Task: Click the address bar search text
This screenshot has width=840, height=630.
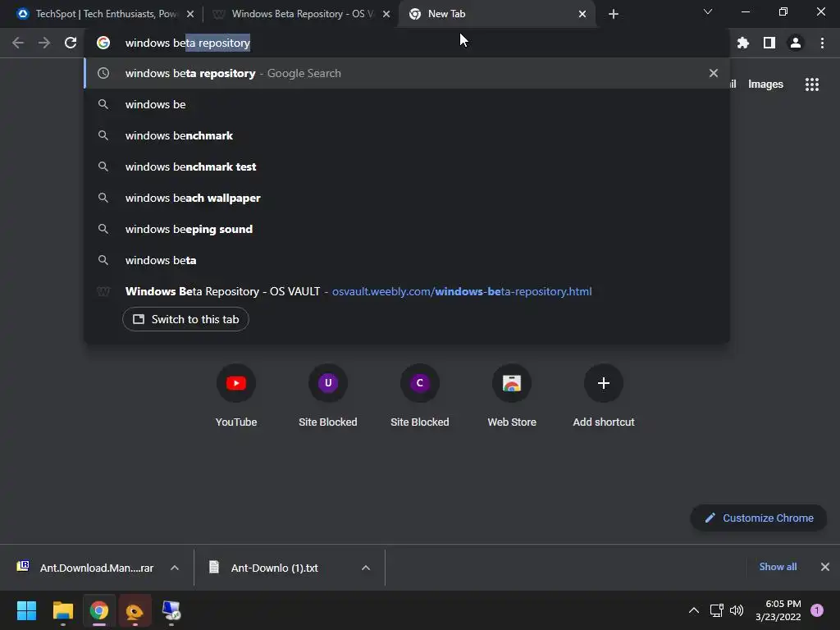Action: tap(188, 43)
